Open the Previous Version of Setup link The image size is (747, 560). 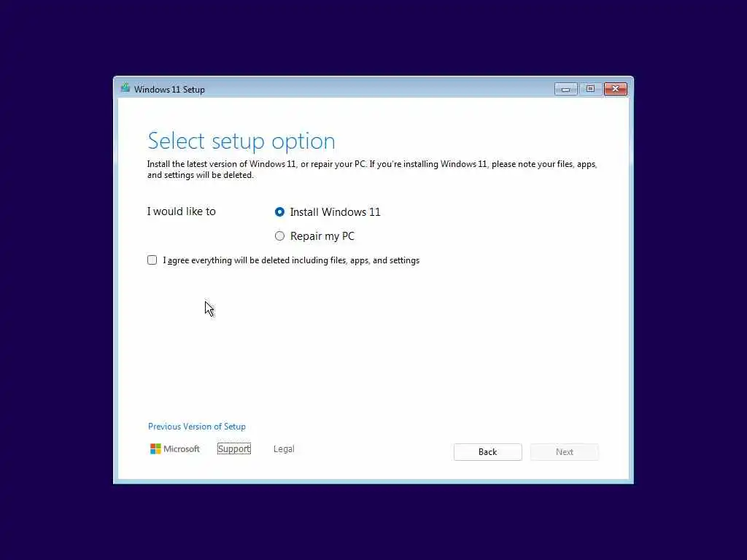click(x=197, y=427)
